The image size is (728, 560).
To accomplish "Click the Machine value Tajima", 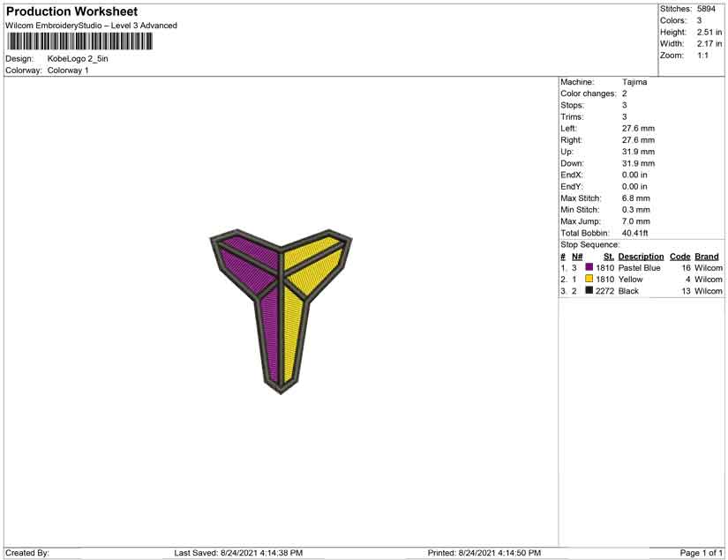I will click(x=634, y=82).
